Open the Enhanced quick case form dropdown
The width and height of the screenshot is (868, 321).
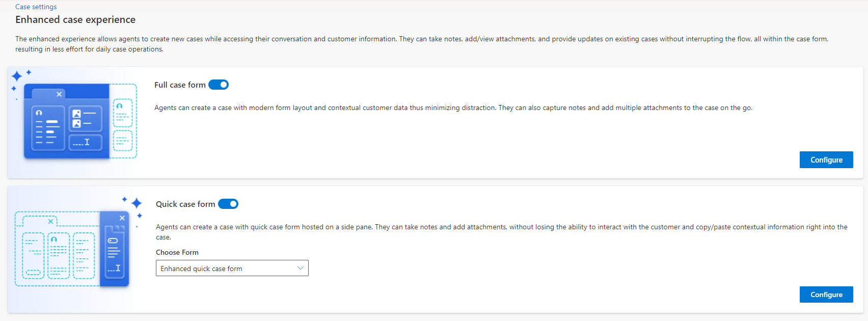tap(232, 269)
